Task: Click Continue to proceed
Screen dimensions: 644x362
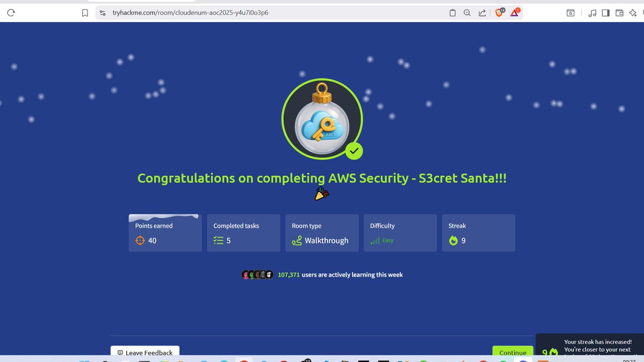Action: (513, 352)
